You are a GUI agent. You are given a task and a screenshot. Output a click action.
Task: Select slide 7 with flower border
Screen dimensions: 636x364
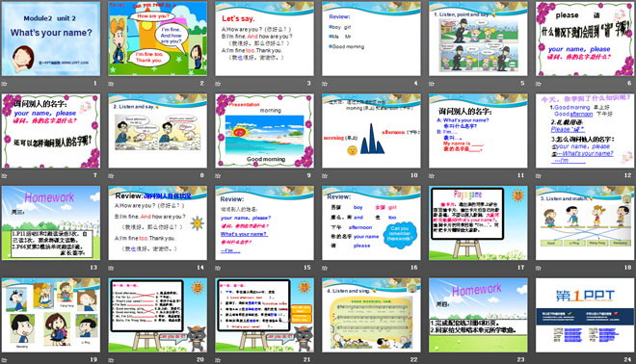pos(51,131)
